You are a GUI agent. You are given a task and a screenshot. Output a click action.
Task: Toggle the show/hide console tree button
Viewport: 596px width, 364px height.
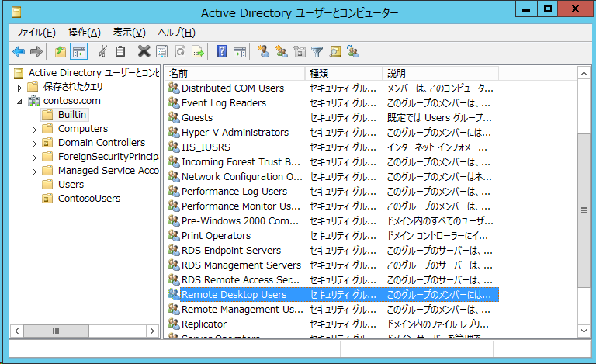pyautogui.click(x=78, y=52)
